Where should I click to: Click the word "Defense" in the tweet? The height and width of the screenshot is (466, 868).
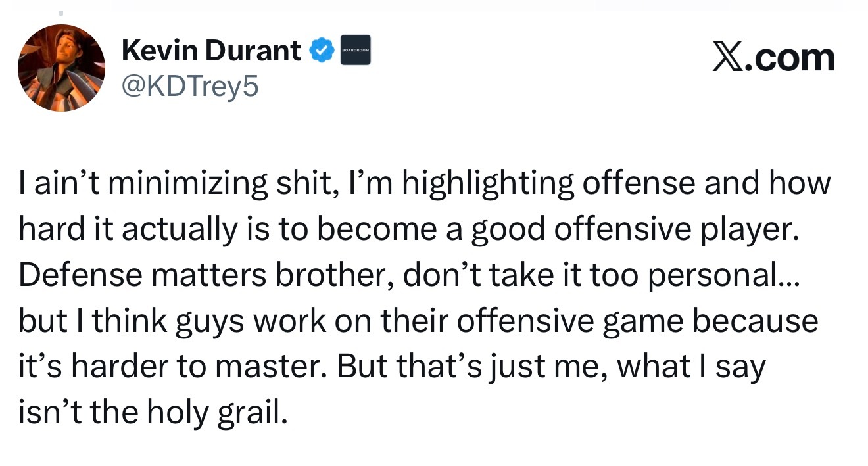(x=78, y=275)
